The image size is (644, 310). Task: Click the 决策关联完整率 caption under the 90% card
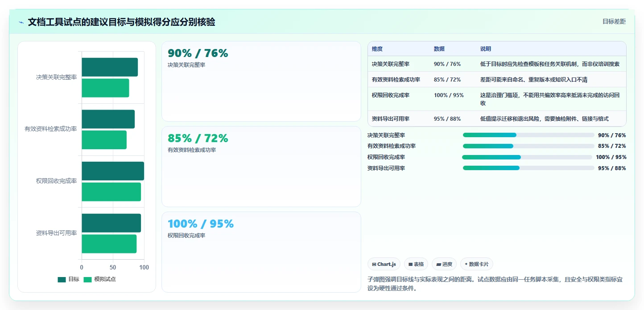tap(186, 65)
